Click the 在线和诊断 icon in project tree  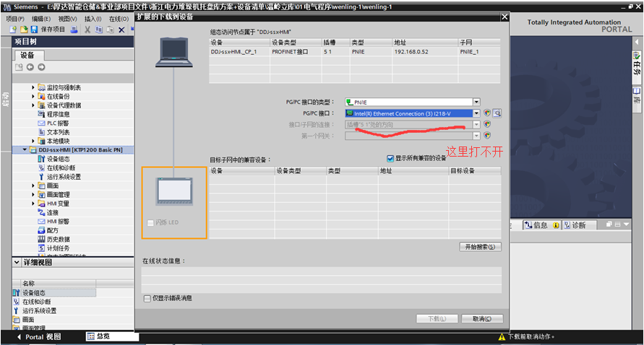click(x=41, y=167)
